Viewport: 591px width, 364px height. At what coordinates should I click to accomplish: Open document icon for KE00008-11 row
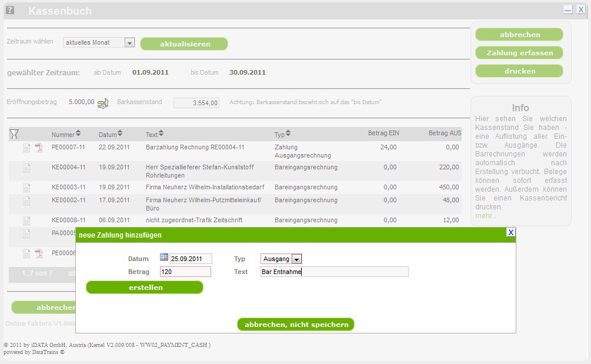26,221
